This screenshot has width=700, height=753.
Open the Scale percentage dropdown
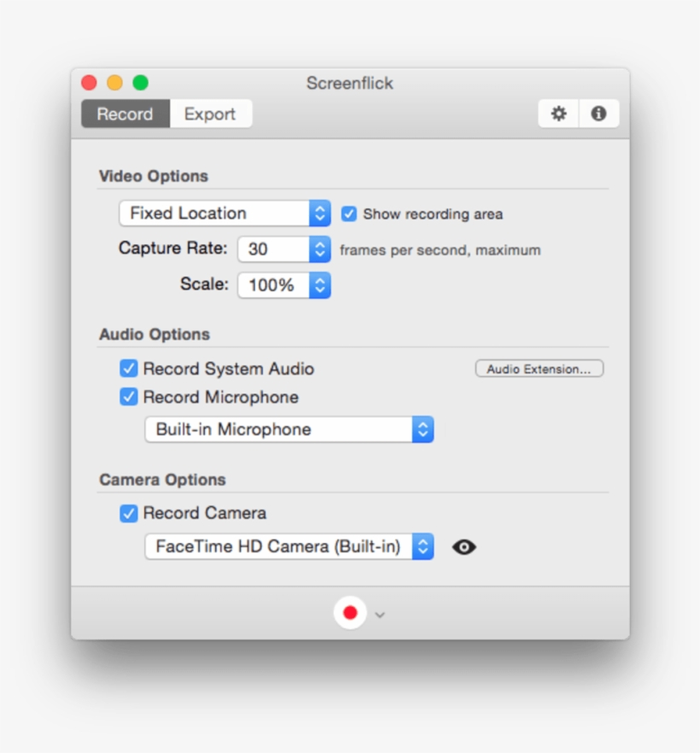283,285
